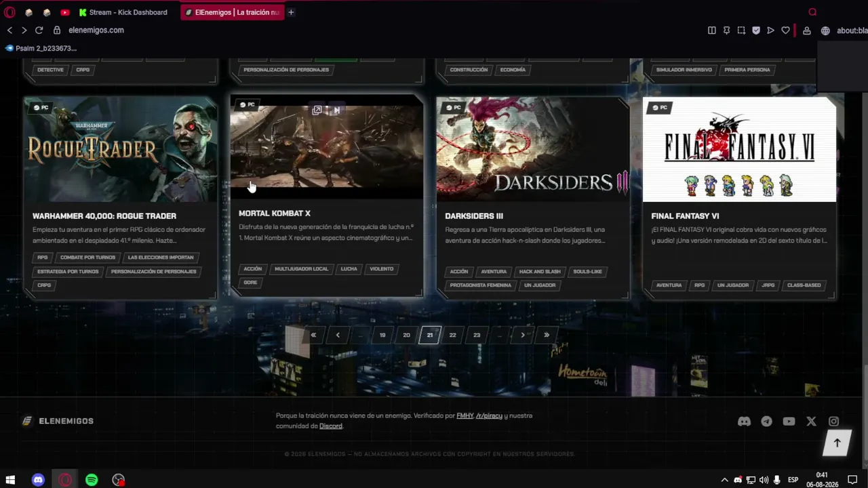Go to page 23
Screen dimensions: 868x488
[477, 335]
